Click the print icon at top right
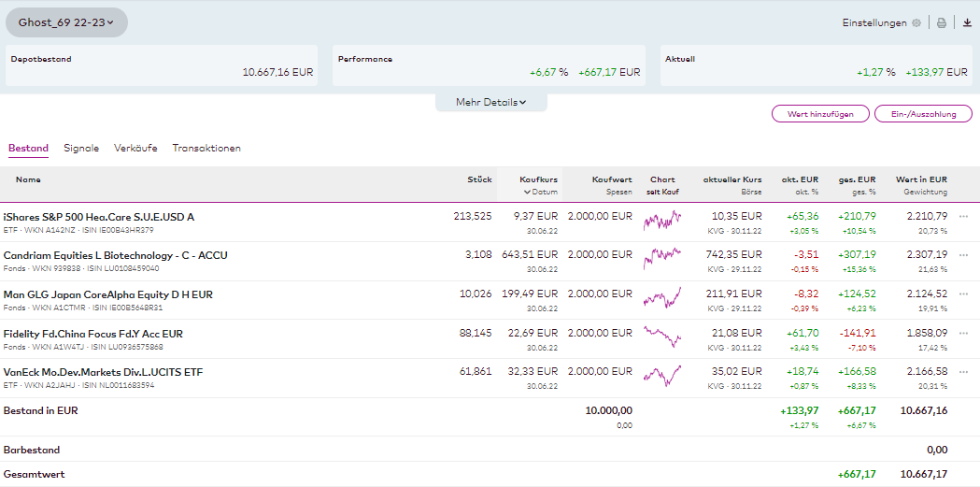Image resolution: width=980 pixels, height=487 pixels. pos(942,23)
